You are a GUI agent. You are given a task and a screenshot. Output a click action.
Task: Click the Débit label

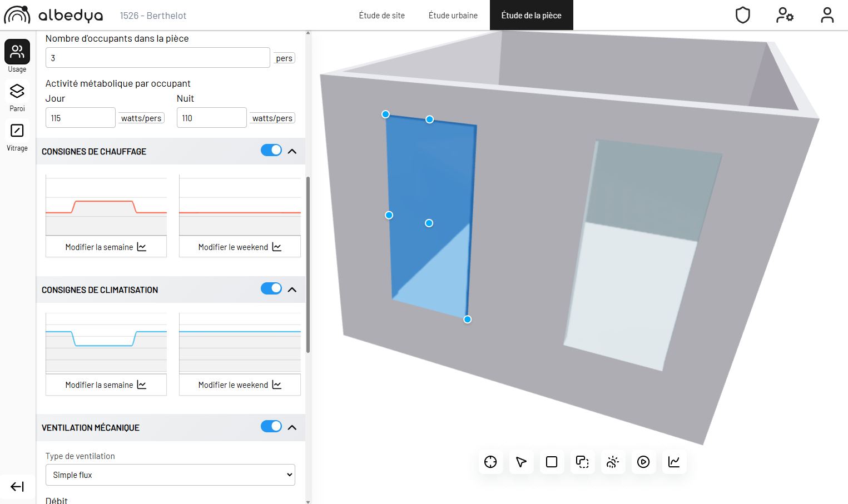(57, 500)
